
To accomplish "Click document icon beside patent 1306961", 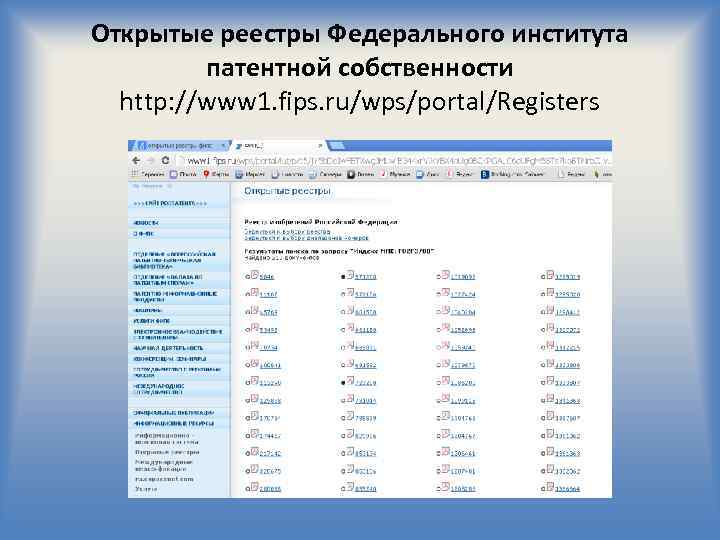I will [445, 452].
